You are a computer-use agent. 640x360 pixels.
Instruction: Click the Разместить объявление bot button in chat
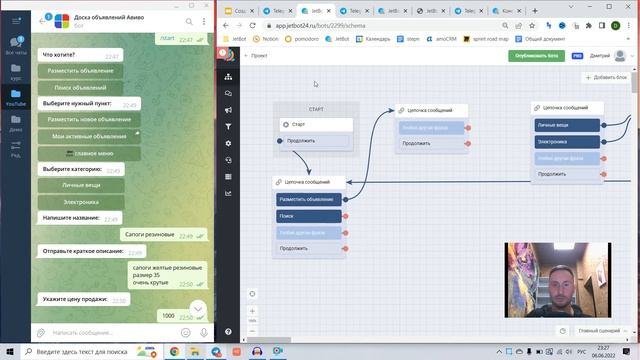click(80, 71)
